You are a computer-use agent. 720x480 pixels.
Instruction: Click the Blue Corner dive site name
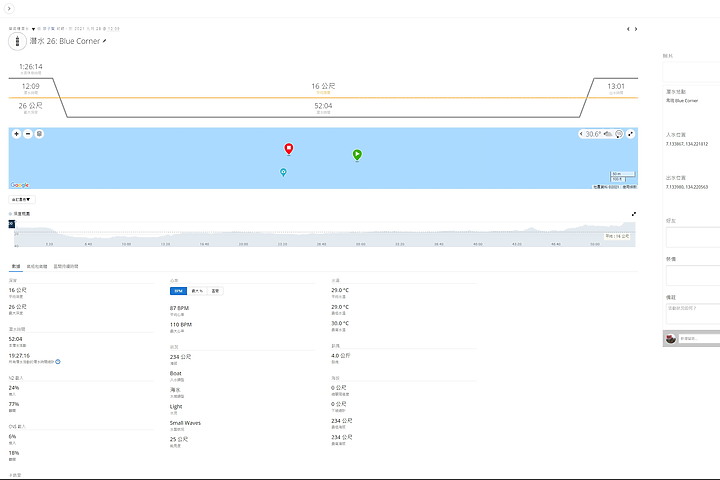coord(682,101)
